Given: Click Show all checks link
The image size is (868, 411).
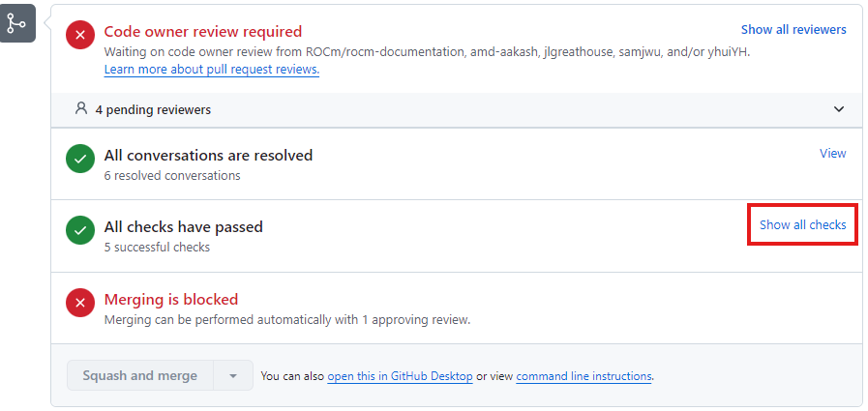Looking at the screenshot, I should tap(802, 224).
